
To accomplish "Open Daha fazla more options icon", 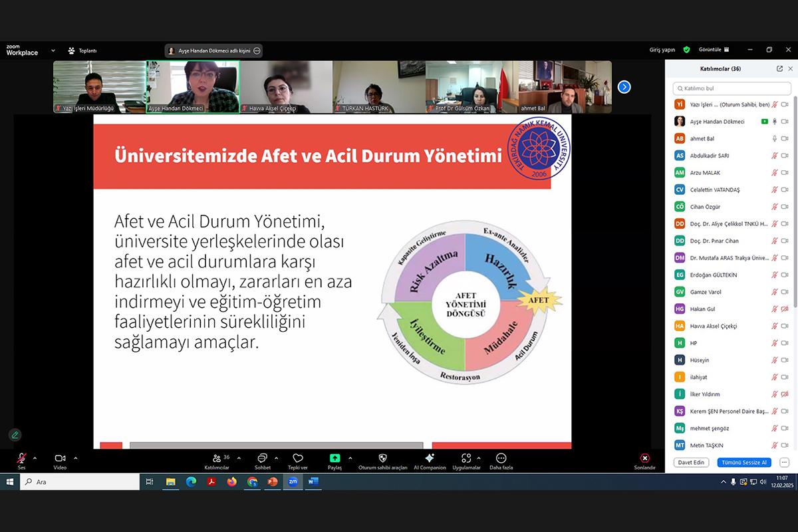I will click(501, 458).
